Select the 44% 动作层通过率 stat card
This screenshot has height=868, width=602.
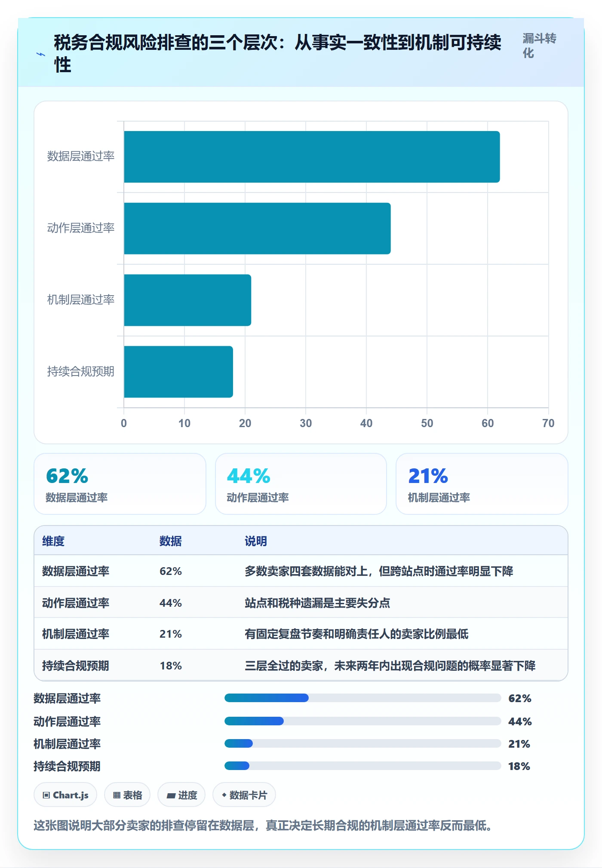301,484
